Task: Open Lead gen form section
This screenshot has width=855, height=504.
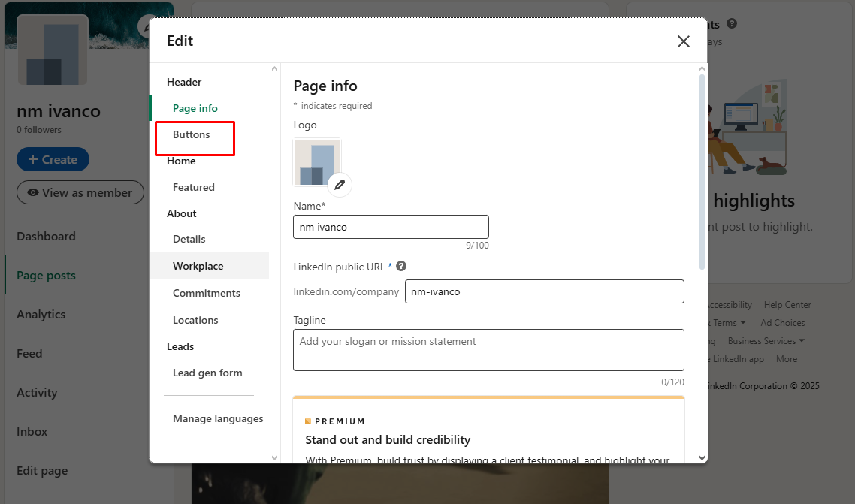Action: click(208, 373)
